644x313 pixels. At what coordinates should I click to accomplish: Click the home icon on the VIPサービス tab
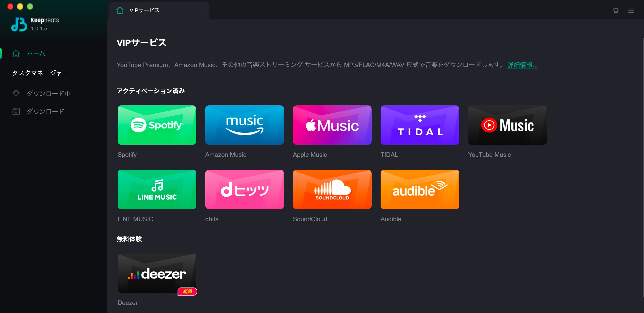pos(120,10)
